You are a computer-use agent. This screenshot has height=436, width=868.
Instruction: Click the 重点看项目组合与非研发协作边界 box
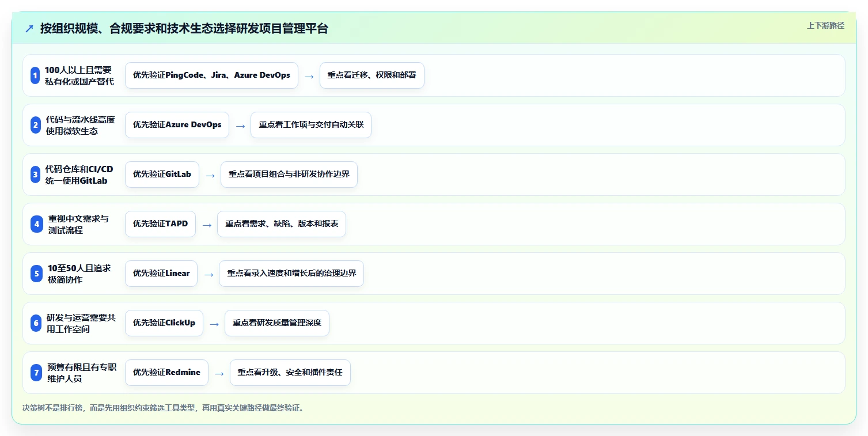tap(289, 175)
